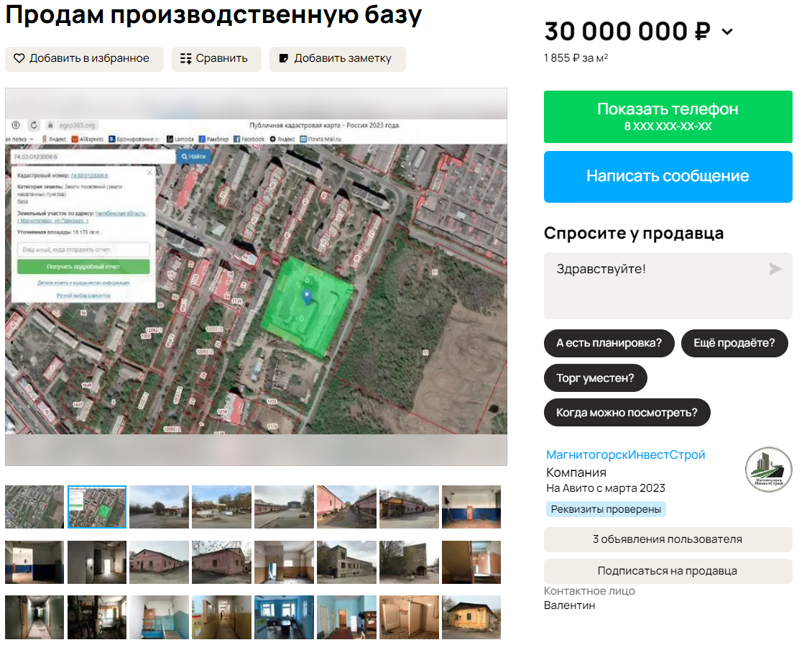Screen dimensions: 812x645
Task: Choose 'Когда можно посмотреть?' suggestion chip
Action: coord(626,413)
